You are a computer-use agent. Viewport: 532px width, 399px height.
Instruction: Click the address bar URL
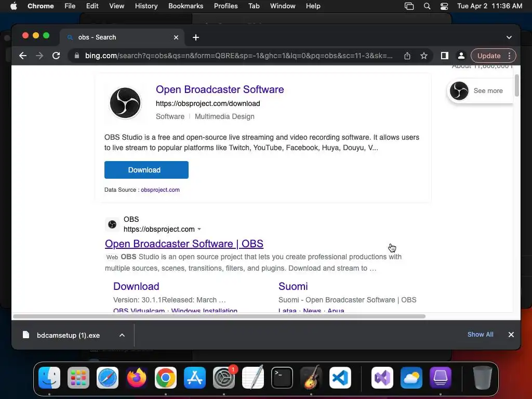click(x=238, y=56)
